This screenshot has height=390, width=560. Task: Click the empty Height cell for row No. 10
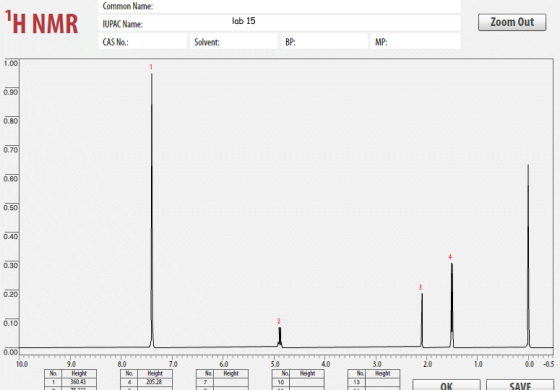click(x=307, y=382)
